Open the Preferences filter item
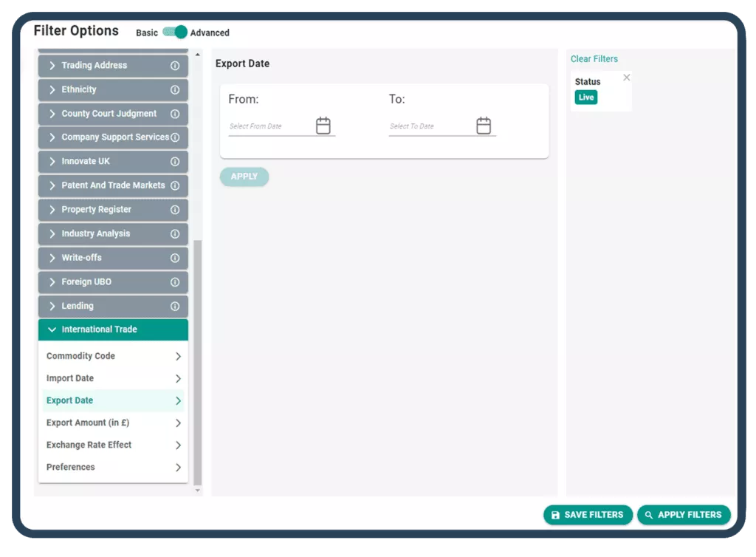The height and width of the screenshot is (557, 756). coord(113,467)
